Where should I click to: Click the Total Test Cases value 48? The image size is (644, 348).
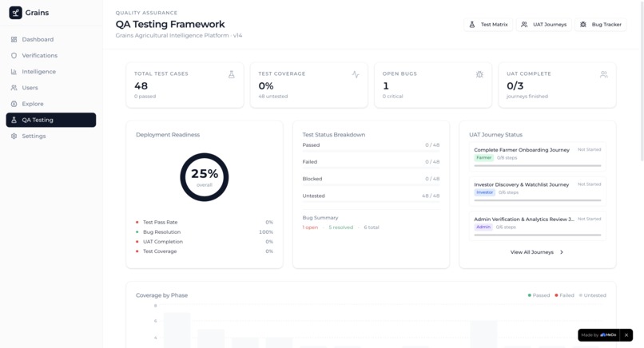click(141, 85)
